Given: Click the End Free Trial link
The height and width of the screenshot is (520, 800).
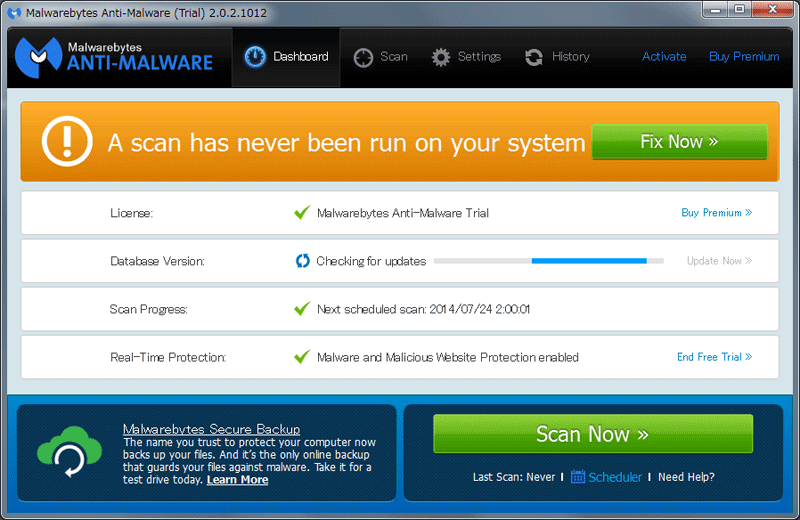Looking at the screenshot, I should click(x=714, y=357).
